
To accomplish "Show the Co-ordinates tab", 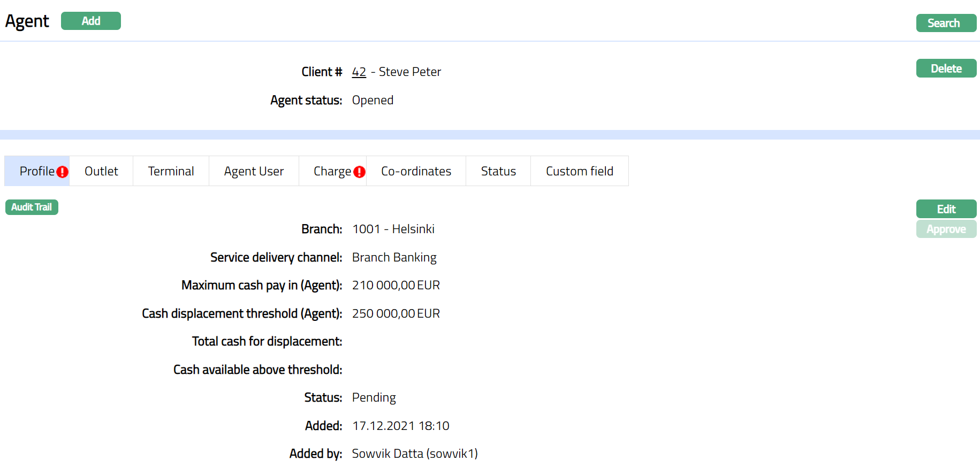I will click(416, 171).
